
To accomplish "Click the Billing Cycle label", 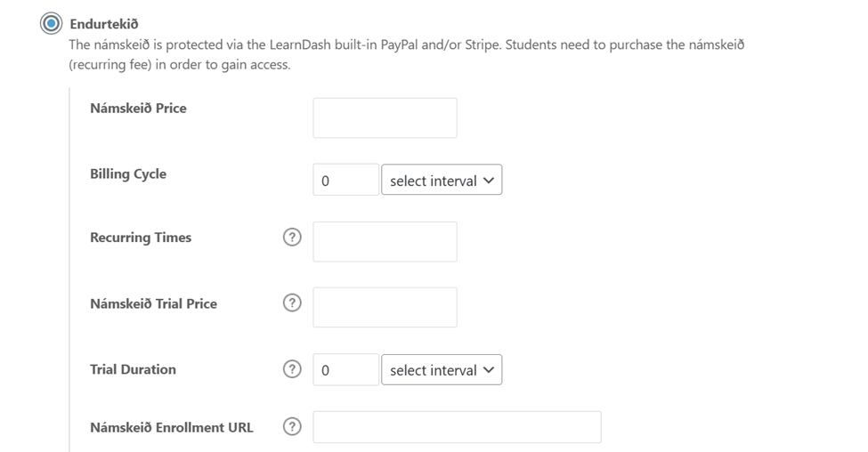I will pos(128,174).
